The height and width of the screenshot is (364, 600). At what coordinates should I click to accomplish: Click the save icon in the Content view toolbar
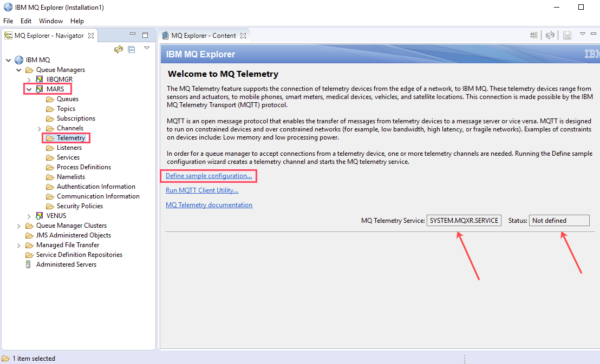(567, 36)
